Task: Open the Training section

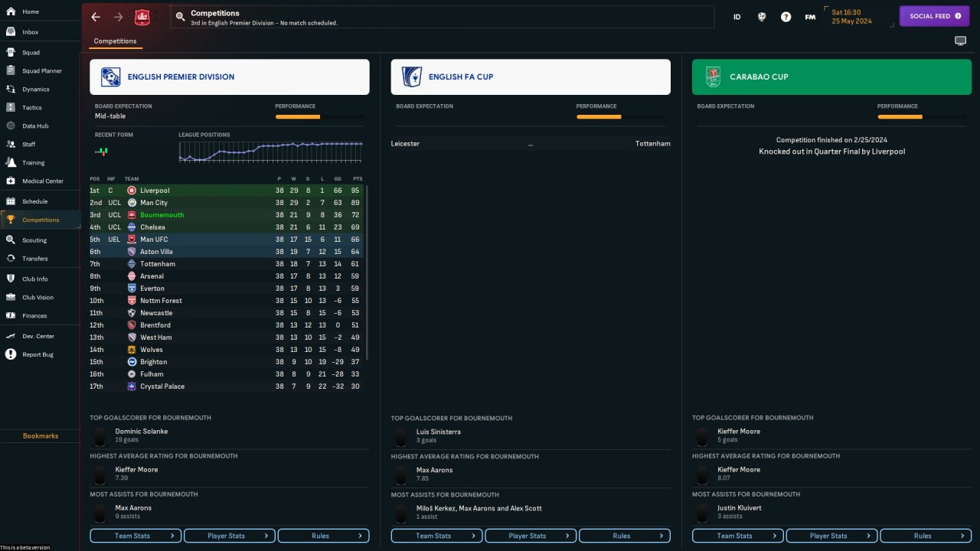Action: pyautogui.click(x=33, y=163)
